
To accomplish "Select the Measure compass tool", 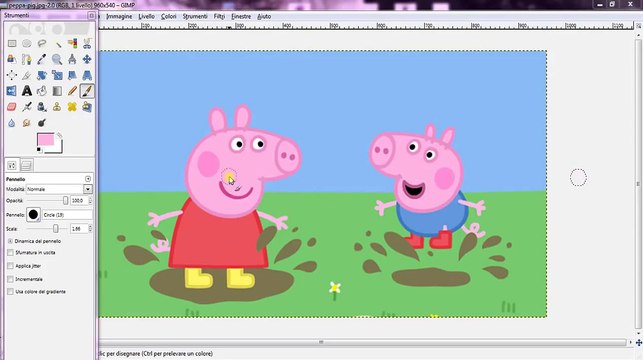I will (x=72, y=59).
